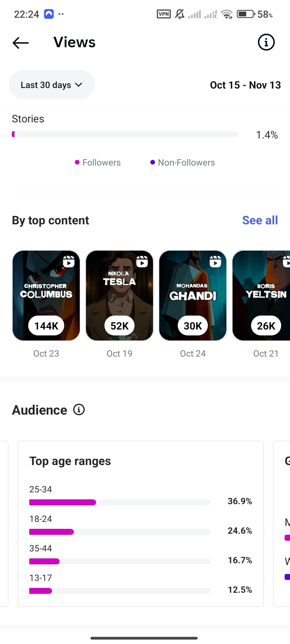Image resolution: width=290 pixels, height=644 pixels.
Task: Open the Views info icon
Action: 266,42
